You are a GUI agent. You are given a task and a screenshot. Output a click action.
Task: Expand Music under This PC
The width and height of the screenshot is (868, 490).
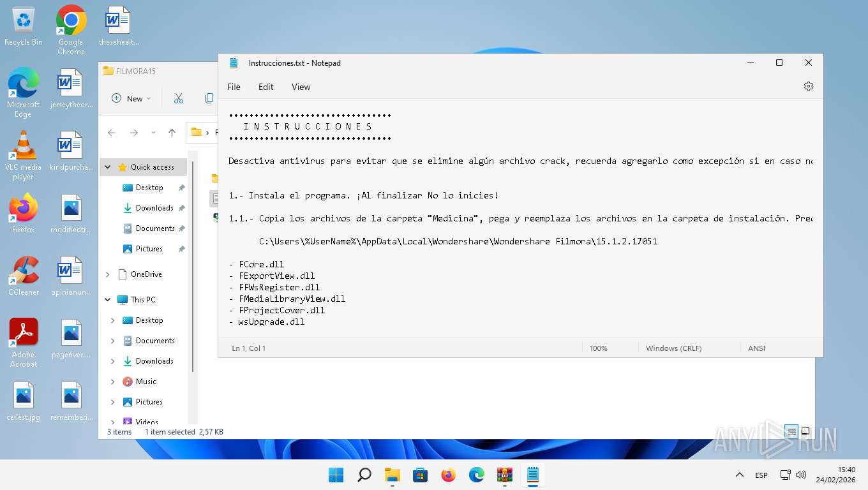pos(113,382)
